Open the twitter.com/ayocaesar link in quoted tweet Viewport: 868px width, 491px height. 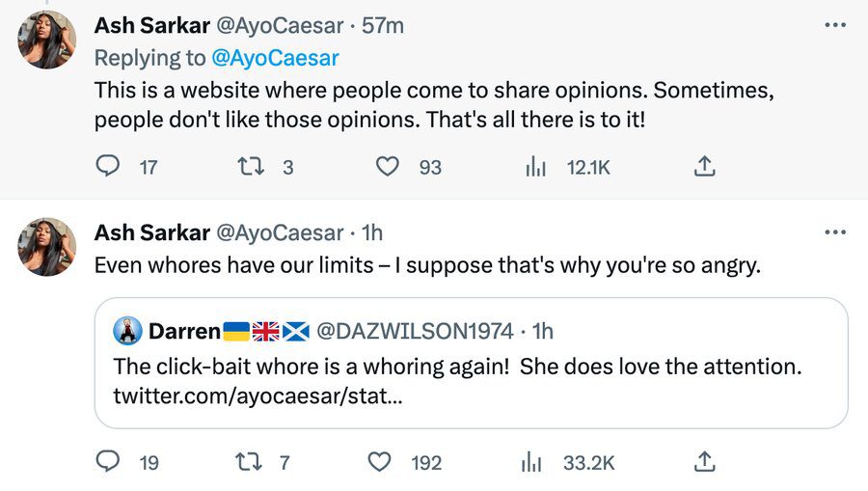click(258, 396)
